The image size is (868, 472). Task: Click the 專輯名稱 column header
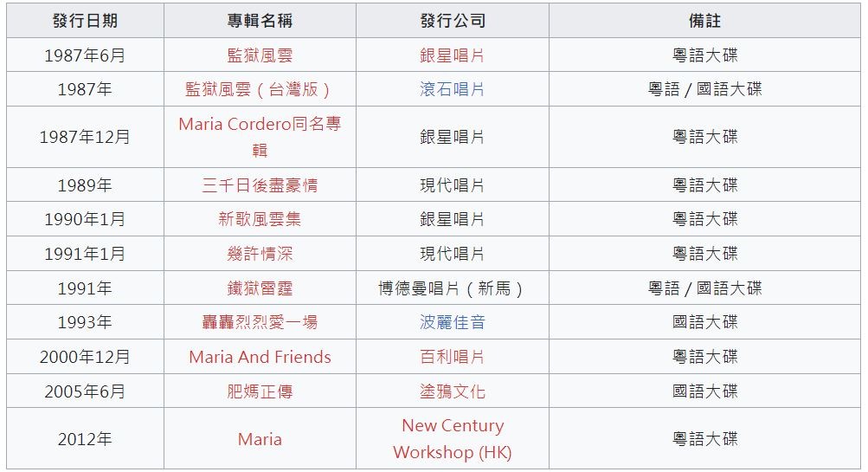coord(260,21)
